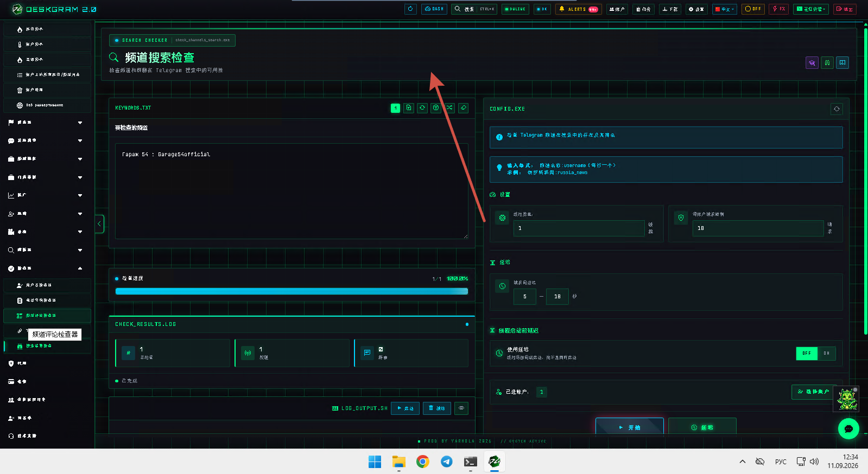Click the file import icon in KEYWORDS.TXT toolbar

click(409, 108)
